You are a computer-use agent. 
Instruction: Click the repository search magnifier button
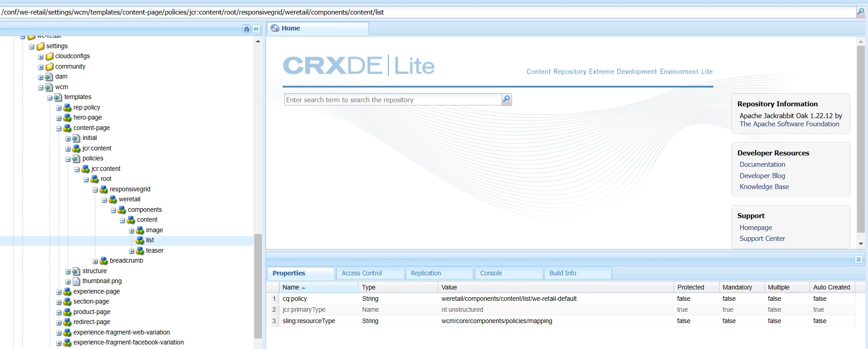point(507,100)
